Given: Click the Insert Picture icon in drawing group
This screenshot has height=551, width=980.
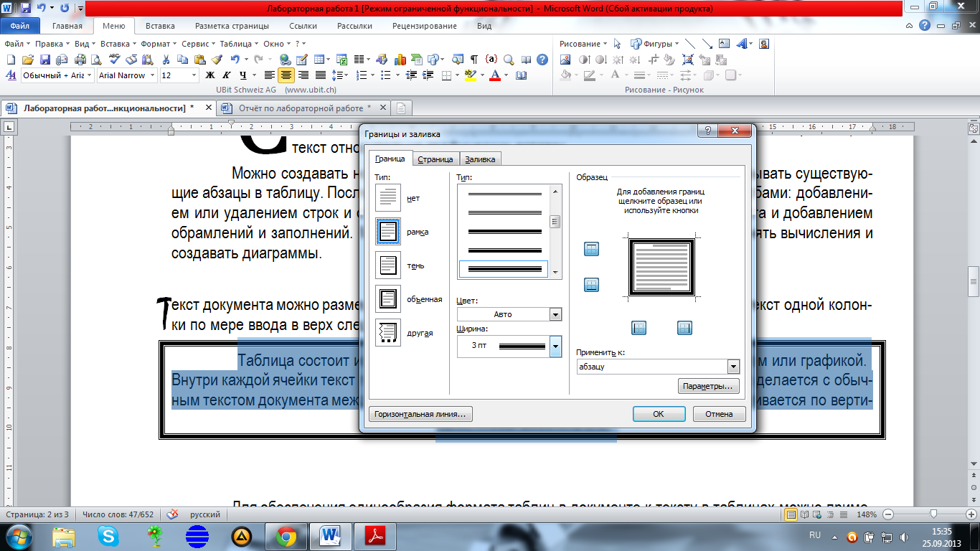Looking at the screenshot, I should point(565,60).
